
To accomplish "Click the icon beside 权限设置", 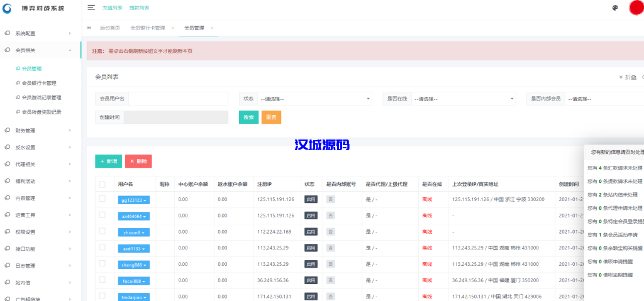I will [8, 232].
